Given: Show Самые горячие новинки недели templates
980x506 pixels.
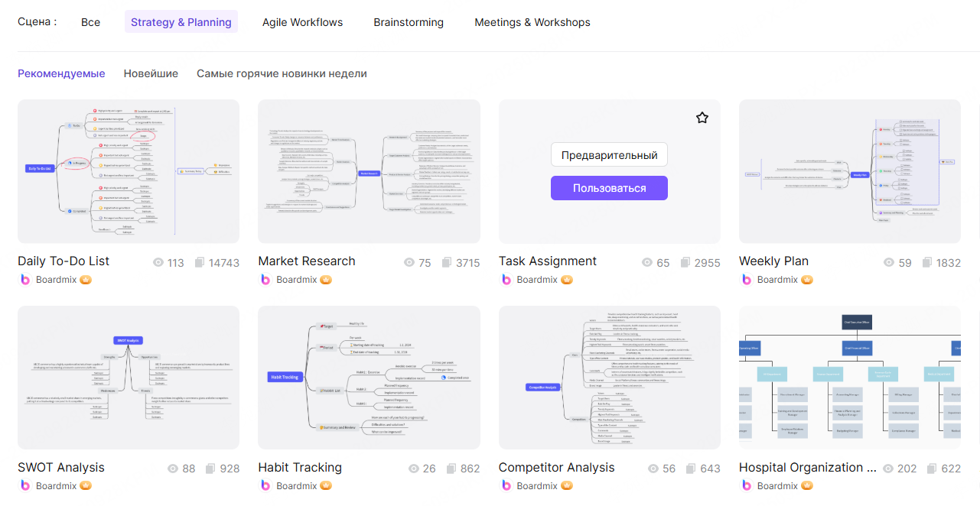Looking at the screenshot, I should [x=282, y=73].
